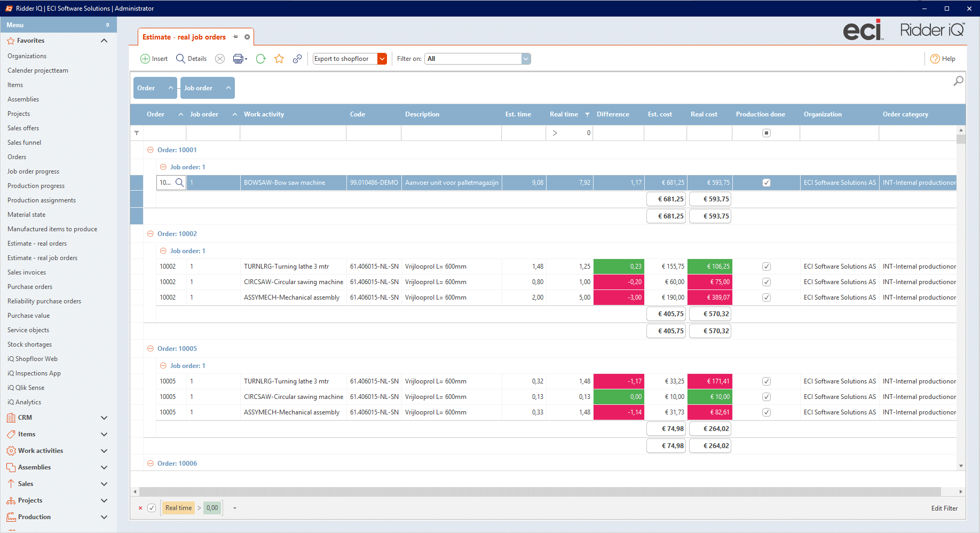Viewport: 980px width, 533px height.
Task: Open search with magnifier at grid right
Action: 958,81
